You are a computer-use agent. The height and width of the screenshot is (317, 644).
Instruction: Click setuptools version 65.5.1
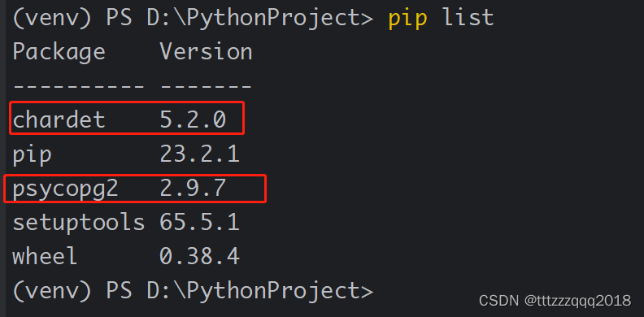click(199, 223)
